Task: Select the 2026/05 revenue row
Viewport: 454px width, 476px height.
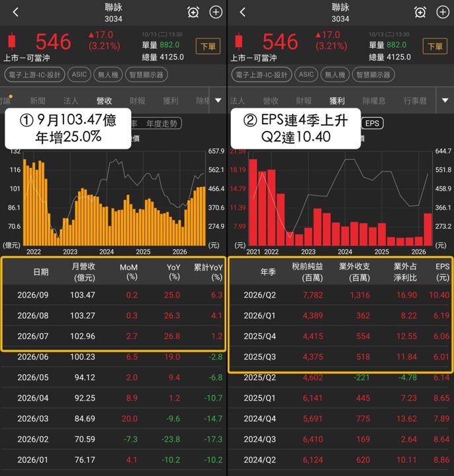Action: [x=113, y=377]
